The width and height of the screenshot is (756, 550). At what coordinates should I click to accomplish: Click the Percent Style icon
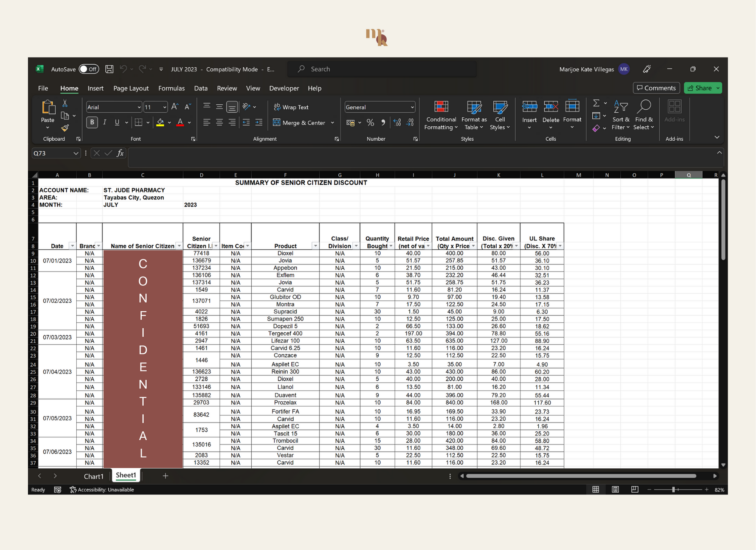click(370, 123)
